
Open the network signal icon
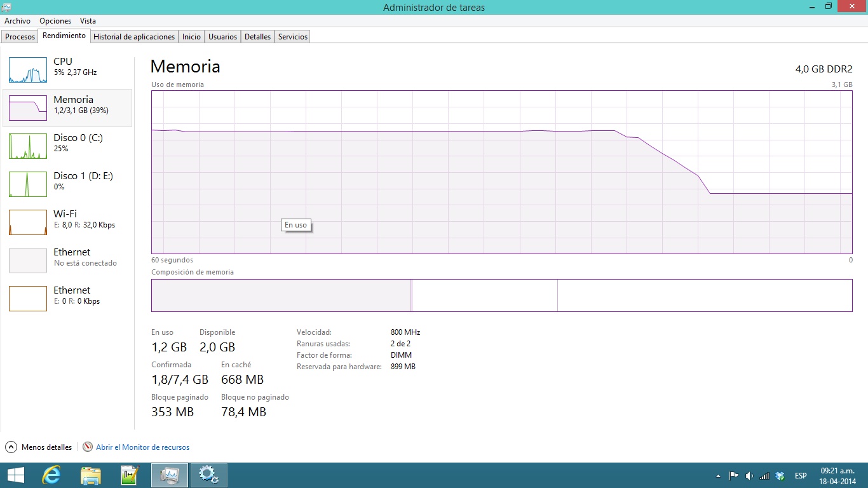pyautogui.click(x=764, y=476)
